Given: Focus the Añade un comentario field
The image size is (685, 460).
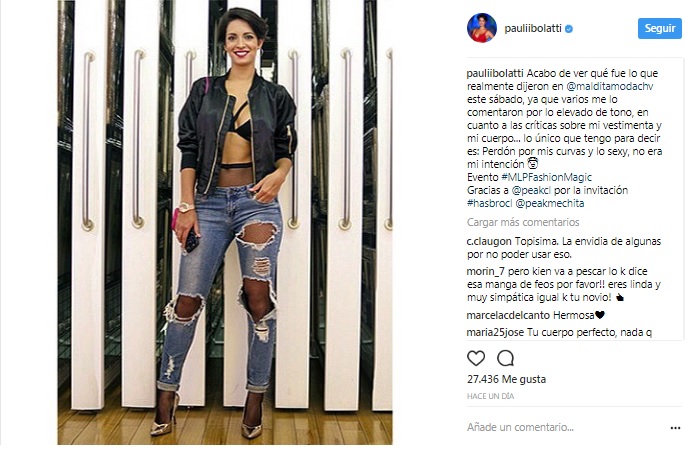Looking at the screenshot, I should coord(564,427).
